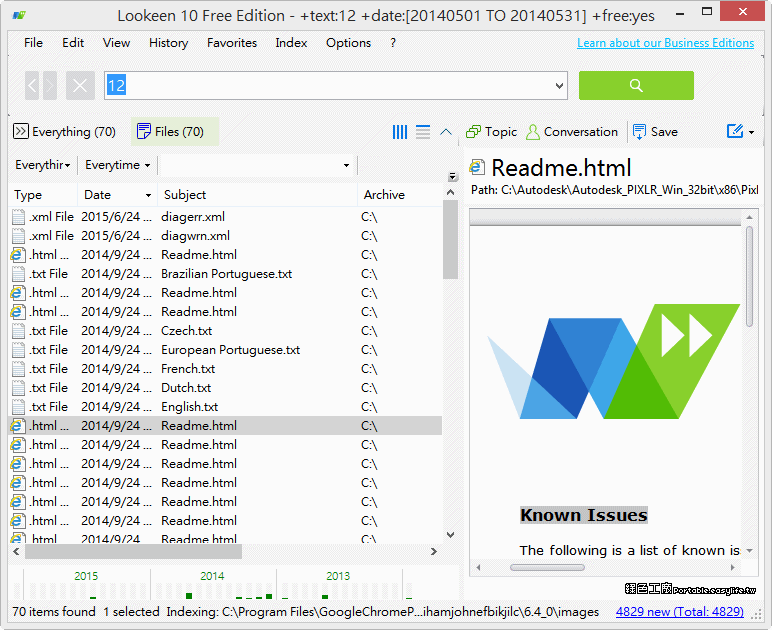Screen dimensions: 772x630
Task: Open the Options menu
Action: tap(348, 43)
